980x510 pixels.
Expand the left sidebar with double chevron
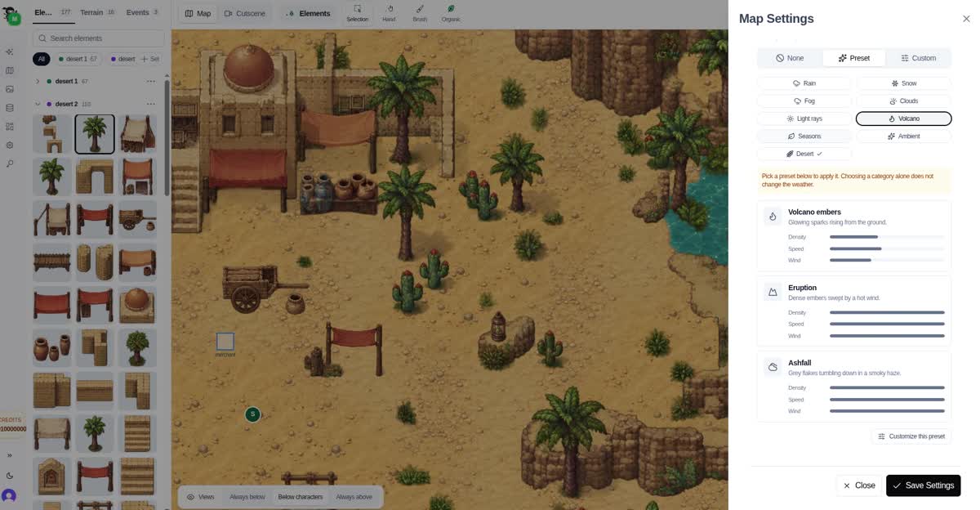pyautogui.click(x=10, y=455)
